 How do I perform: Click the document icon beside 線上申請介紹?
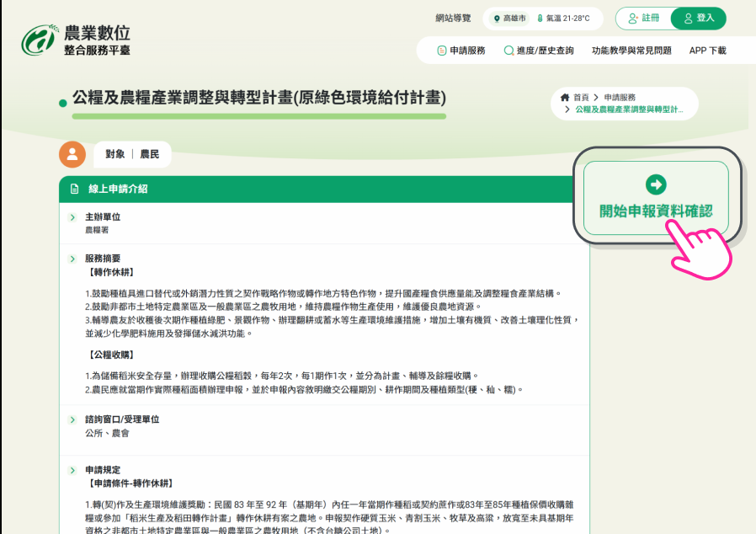click(75, 190)
